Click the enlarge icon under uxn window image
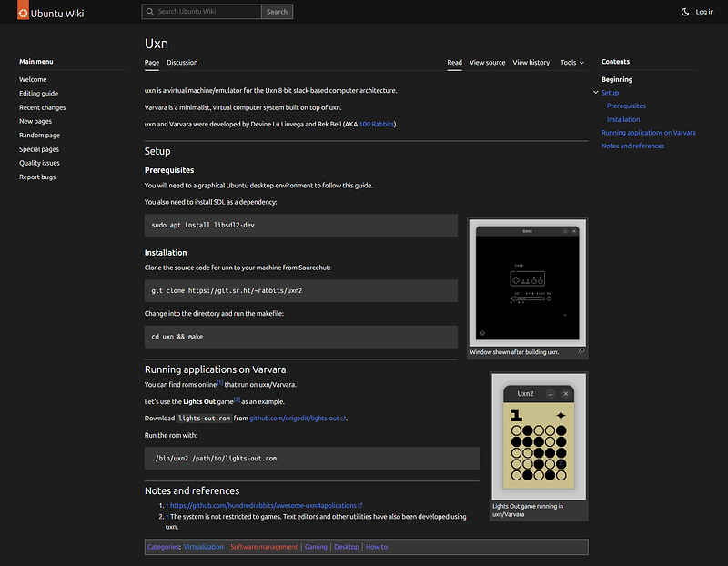The width and height of the screenshot is (728, 566). (x=581, y=351)
